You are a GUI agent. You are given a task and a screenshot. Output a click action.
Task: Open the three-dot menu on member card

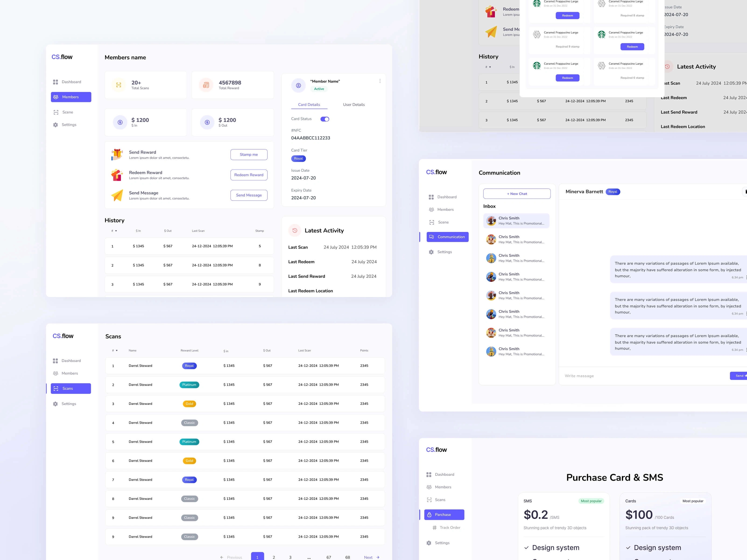(380, 81)
